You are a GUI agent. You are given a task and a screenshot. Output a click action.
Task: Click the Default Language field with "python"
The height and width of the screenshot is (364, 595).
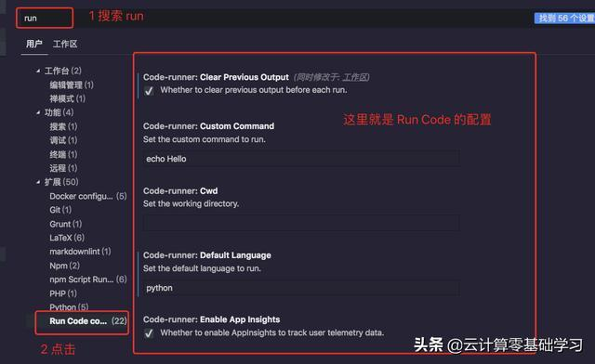(x=301, y=288)
